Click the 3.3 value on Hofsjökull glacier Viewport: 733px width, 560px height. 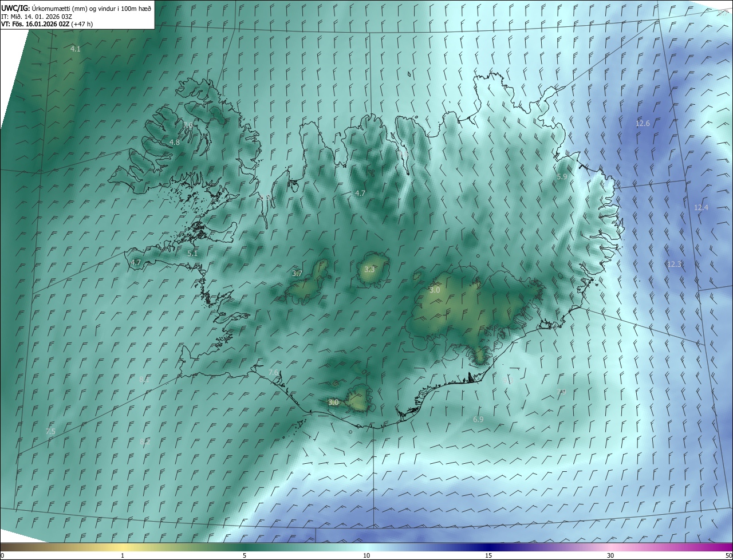click(369, 269)
